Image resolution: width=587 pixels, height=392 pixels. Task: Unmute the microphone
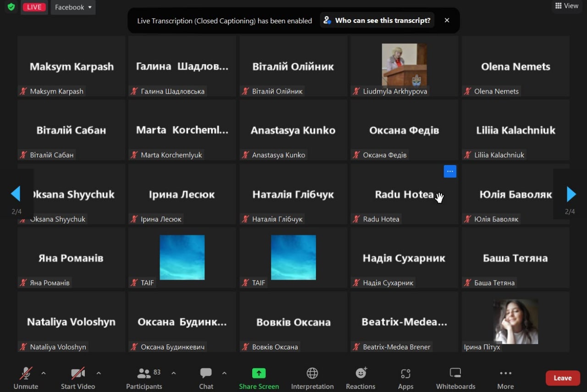pyautogui.click(x=26, y=378)
